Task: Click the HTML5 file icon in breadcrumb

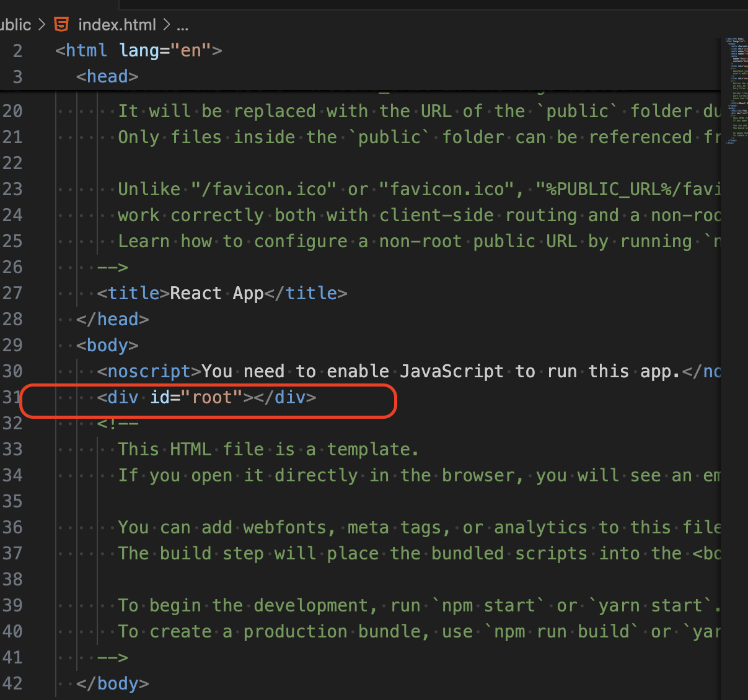Action: click(61, 25)
